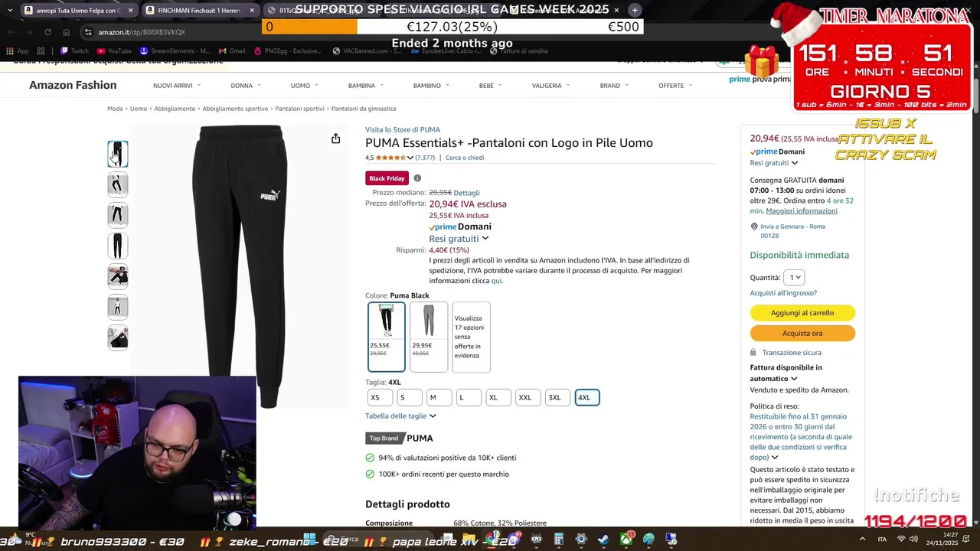Click Aggiungi al carrello
The width and height of the screenshot is (980, 551).
coord(802,313)
